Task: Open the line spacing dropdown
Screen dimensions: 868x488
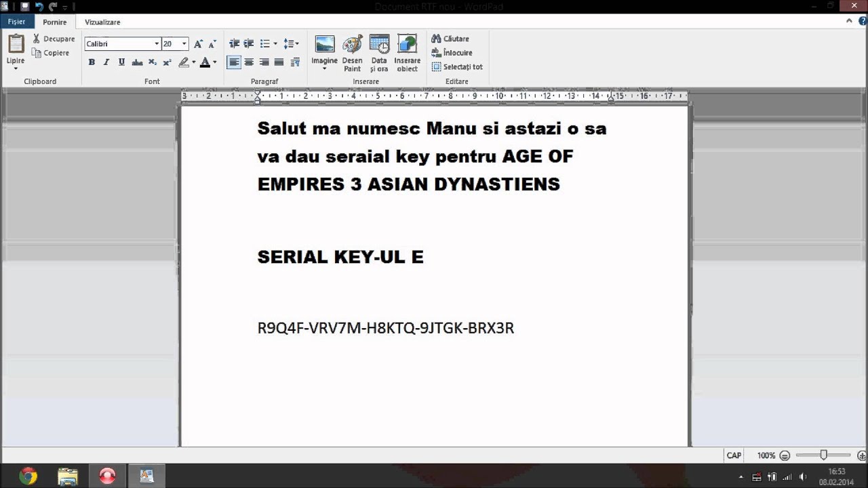Action: pos(291,44)
